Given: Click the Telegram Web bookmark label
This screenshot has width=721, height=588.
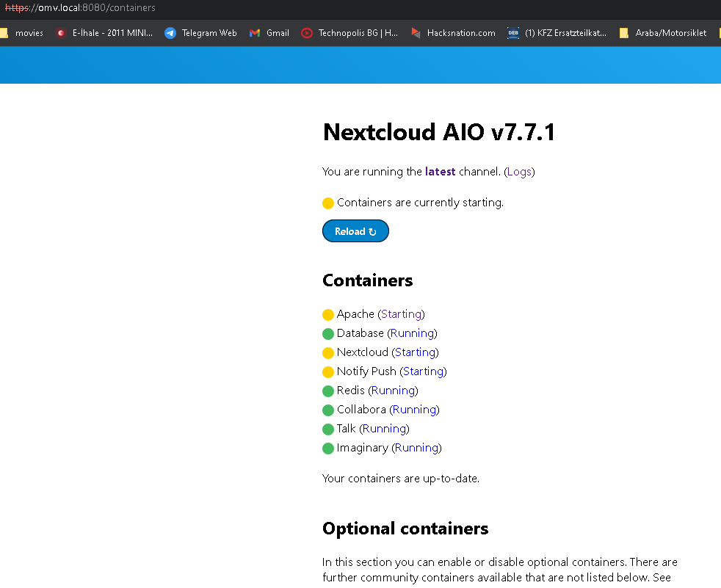Looking at the screenshot, I should pos(209,33).
